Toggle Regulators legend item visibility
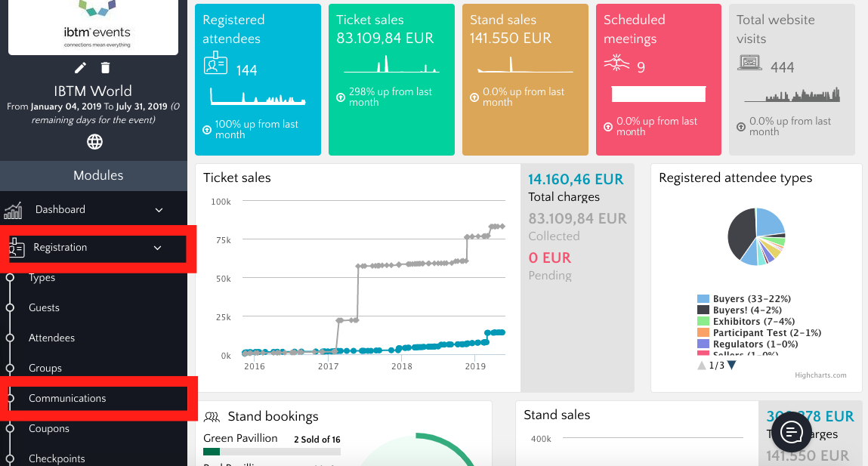Viewport: 868px width, 466px height. [737, 344]
